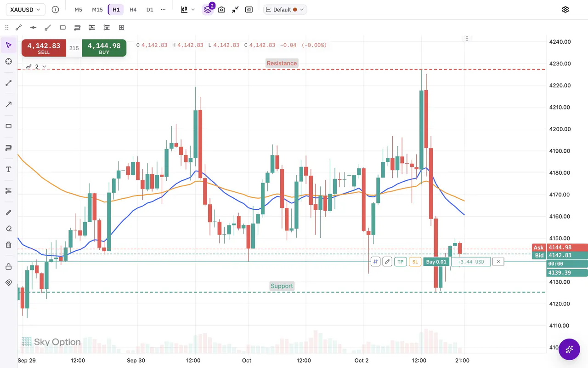
Task: Select the crosshair tool in left sidebar
Action: [x=8, y=62]
